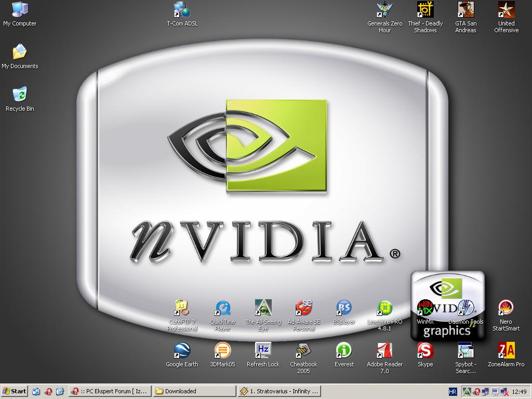Select the Skype shortcut
This screenshot has width=532, height=399.
[425, 354]
